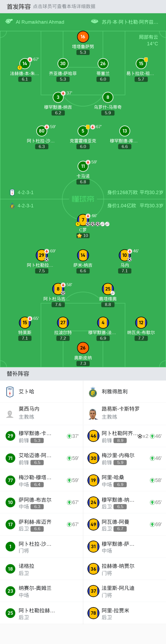Image resolution: width=166 pixels, height=644 pixels.
Task: Open player badge 25 奥塔维奥
Action: 108,289
